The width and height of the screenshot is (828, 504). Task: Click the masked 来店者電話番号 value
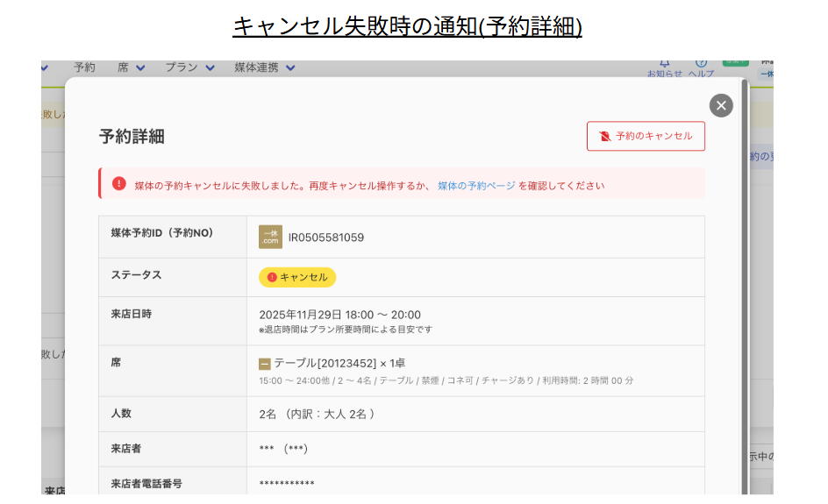pos(287,484)
